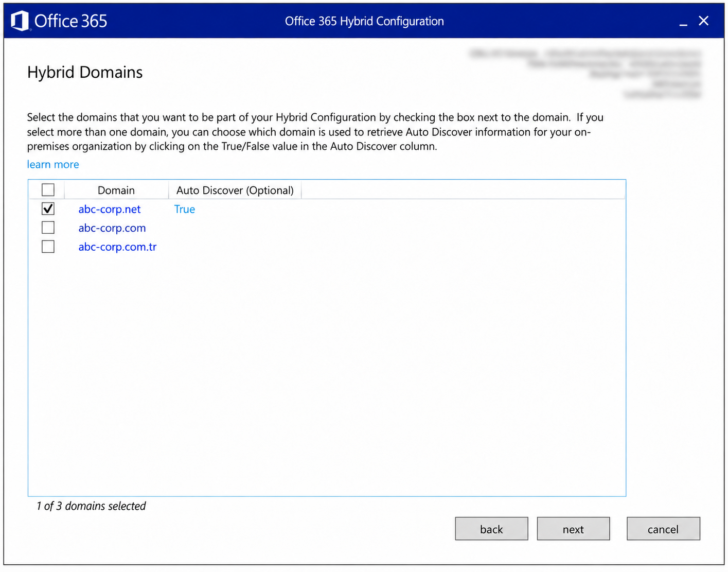Toggle the True Auto Discover value
The height and width of the screenshot is (572, 728).
tap(185, 209)
